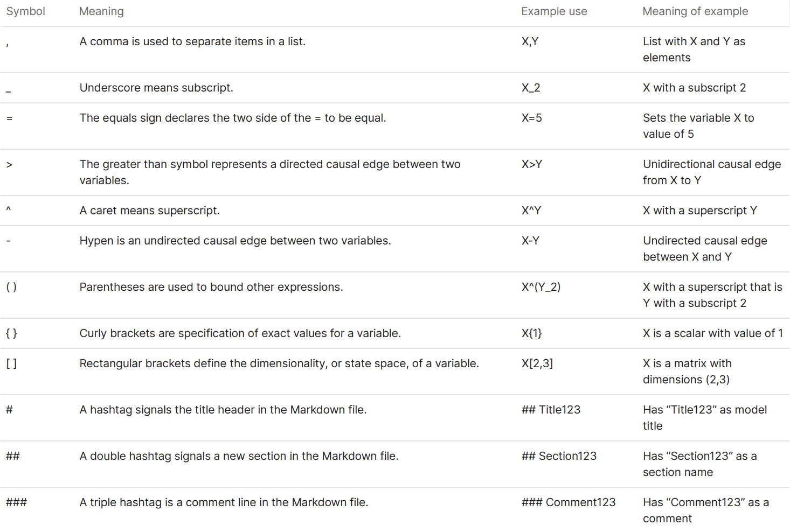The width and height of the screenshot is (790, 532).
Task: Click the example text "X^(Y_2)"
Action: (541, 287)
